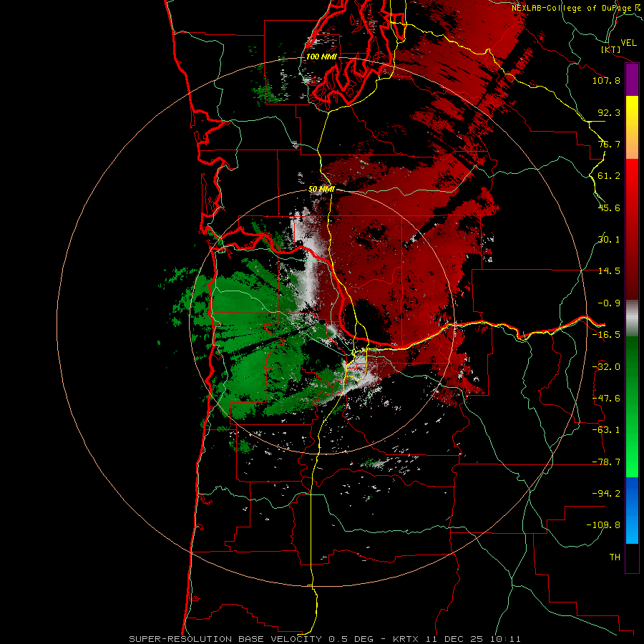Click the 100 NMI range ring label
Image resolution: width=644 pixels, height=644 pixels.
click(321, 57)
